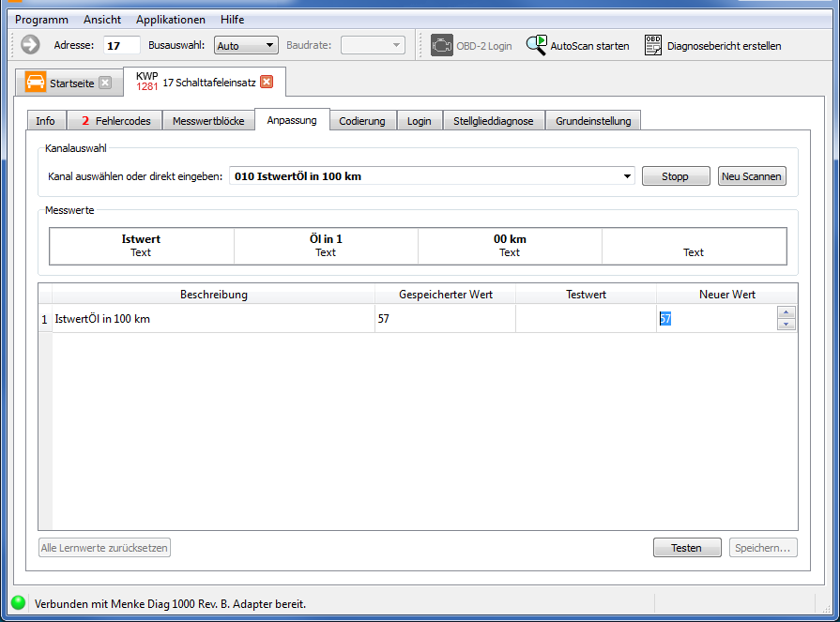Click the Adresse input field

coord(121,45)
